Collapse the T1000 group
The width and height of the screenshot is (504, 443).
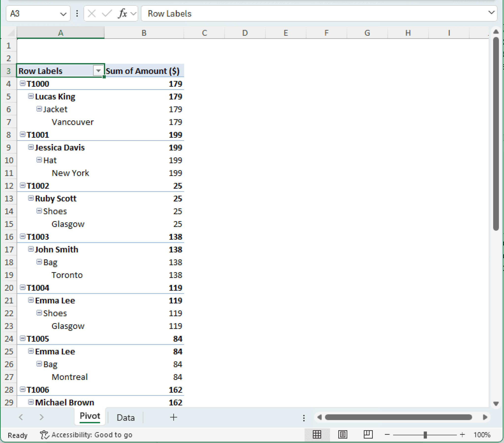22,84
